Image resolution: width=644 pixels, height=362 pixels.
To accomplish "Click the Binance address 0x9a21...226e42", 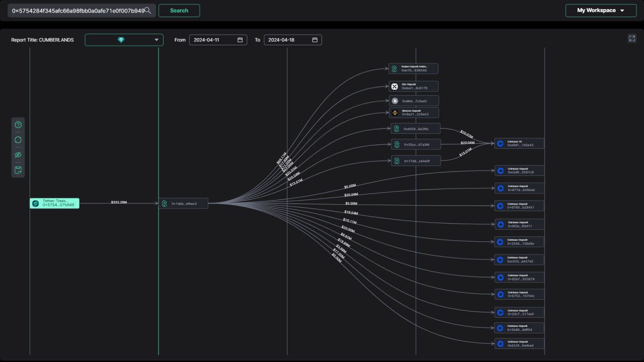I will click(x=416, y=114).
